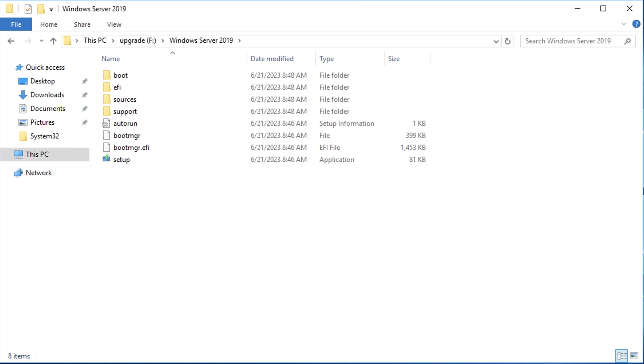Expand chevron after upgrade (F:) breadcrumb

coord(163,41)
